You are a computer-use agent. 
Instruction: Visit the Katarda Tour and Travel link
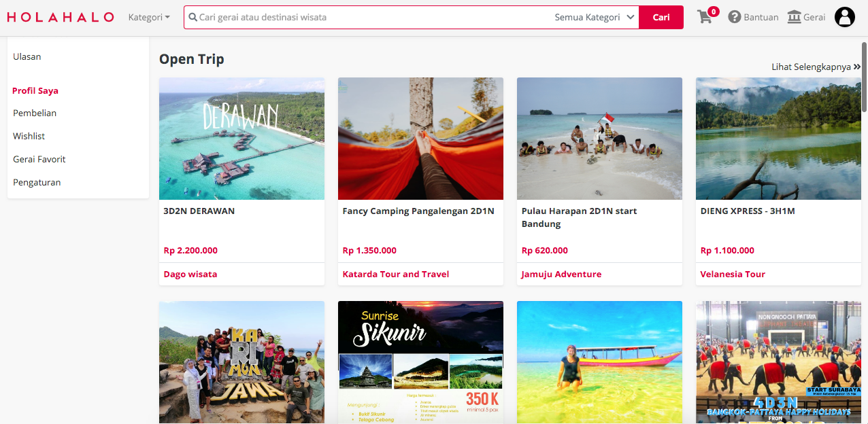(396, 274)
